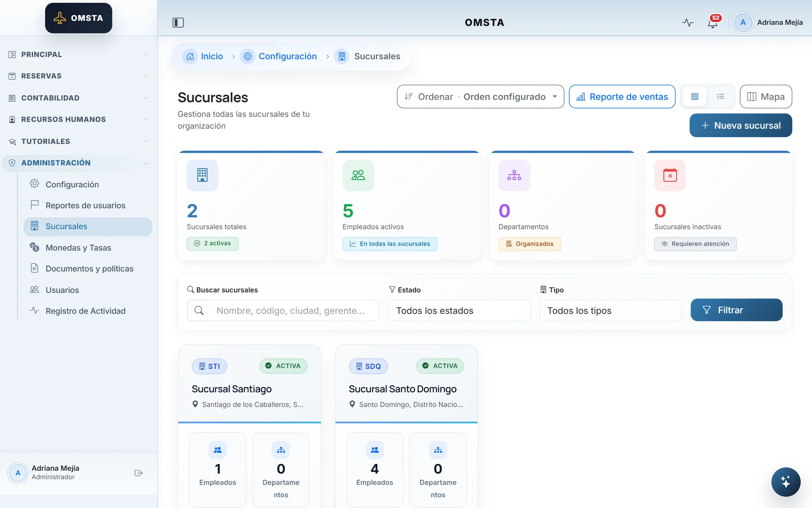The height and width of the screenshot is (508, 812).
Task: Click the org-chart icon on Departamentos card
Action: tap(514, 175)
